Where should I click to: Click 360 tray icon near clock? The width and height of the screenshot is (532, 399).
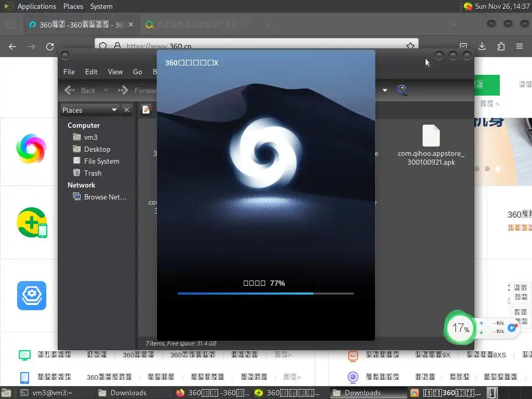coord(468,6)
